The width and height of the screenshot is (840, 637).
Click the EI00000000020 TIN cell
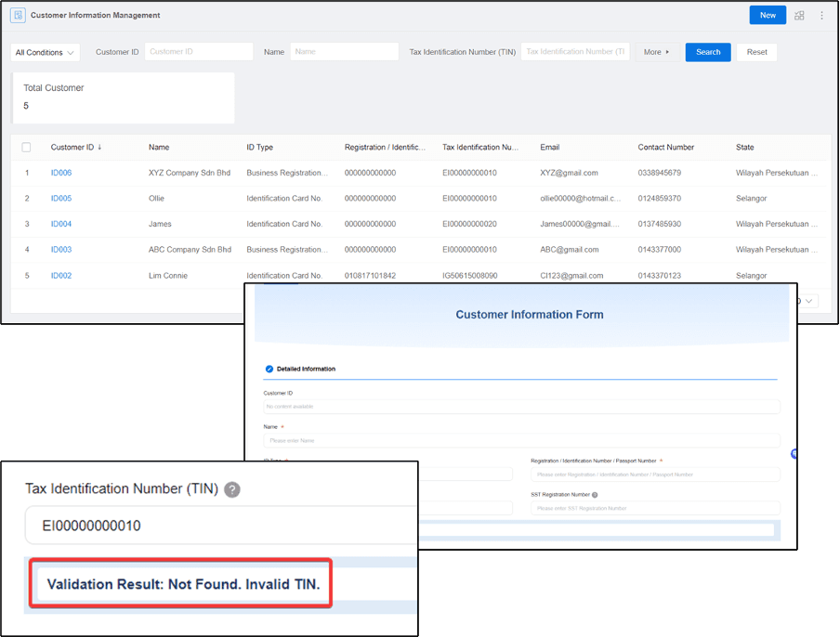pyautogui.click(x=469, y=224)
